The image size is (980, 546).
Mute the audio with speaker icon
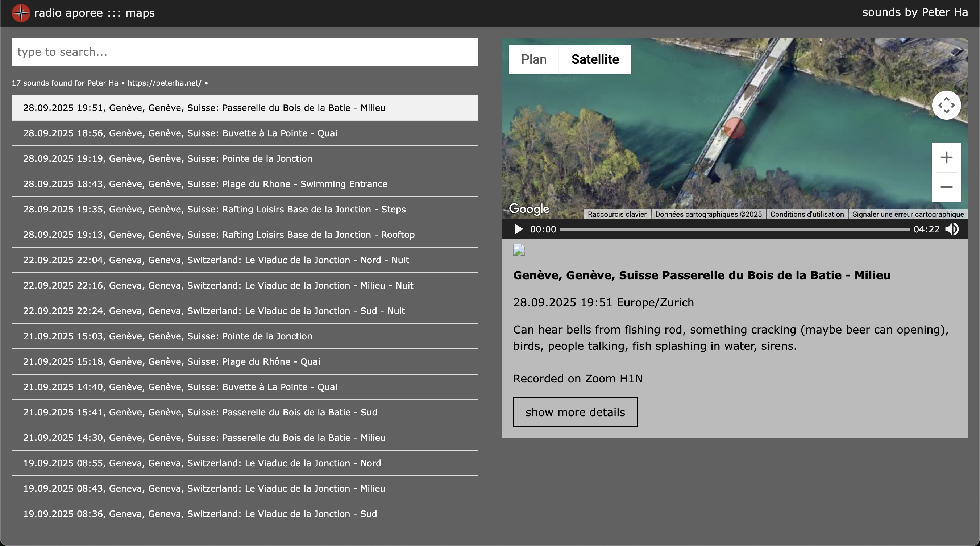[952, 229]
